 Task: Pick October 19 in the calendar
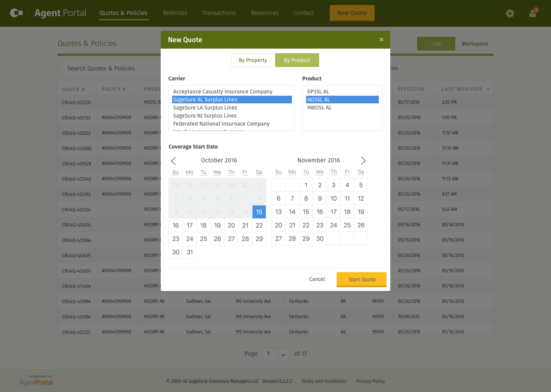217,225
